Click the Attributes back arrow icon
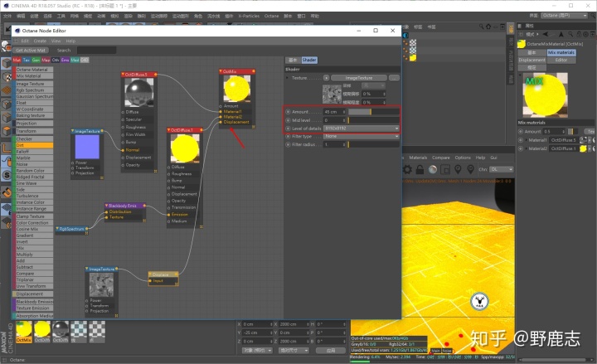 (x=546, y=34)
